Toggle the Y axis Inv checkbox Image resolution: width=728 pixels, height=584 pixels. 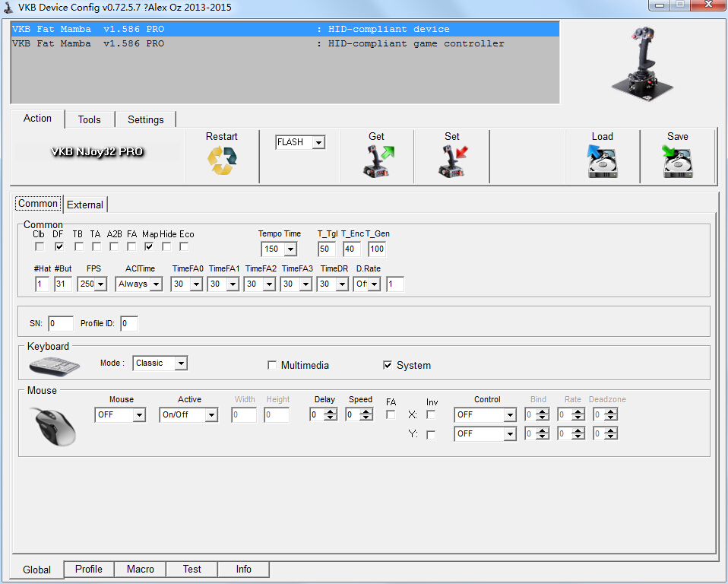pos(431,435)
